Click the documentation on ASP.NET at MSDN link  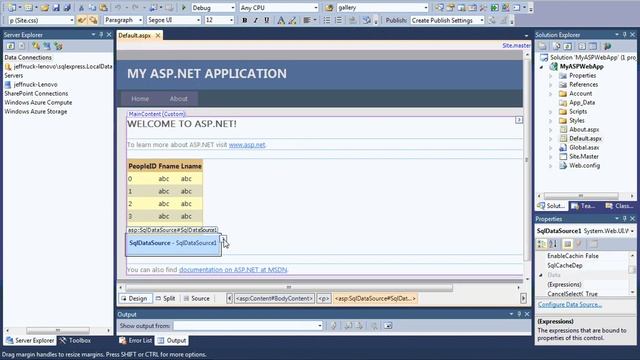point(233,270)
